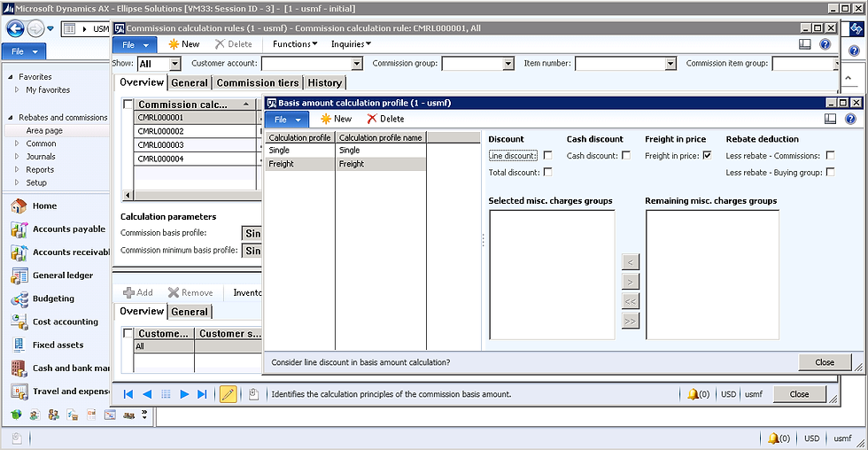
Task: Go to next record arrow
Action: tap(184, 394)
